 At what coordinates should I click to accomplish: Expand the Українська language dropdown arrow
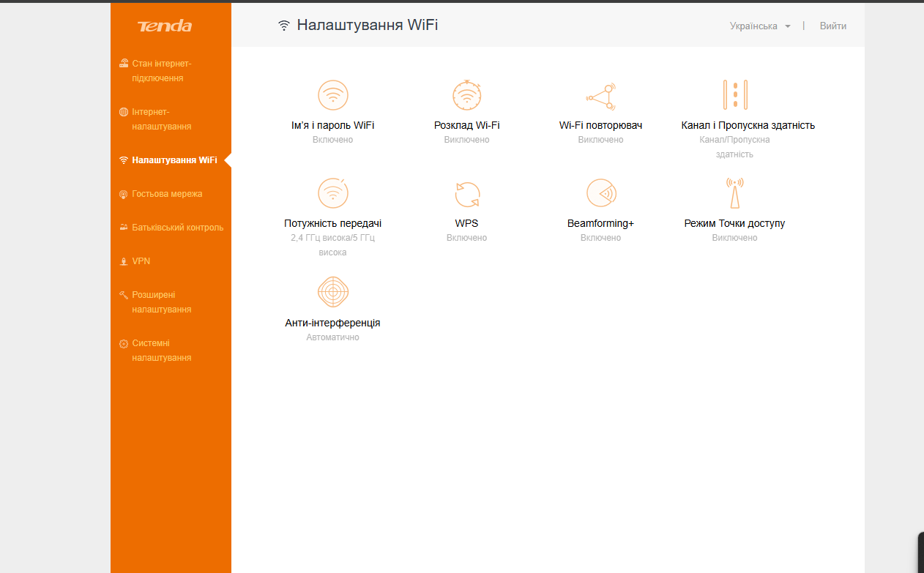[x=788, y=26]
